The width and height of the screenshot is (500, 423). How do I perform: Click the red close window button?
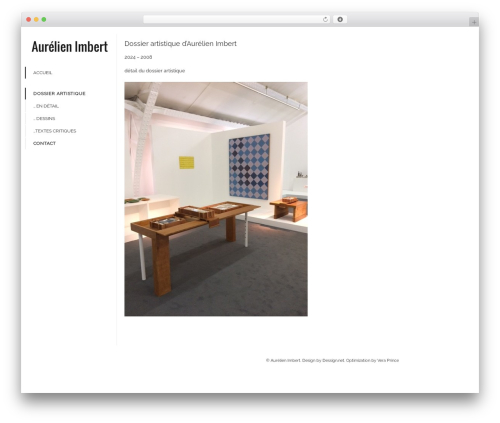click(x=29, y=20)
